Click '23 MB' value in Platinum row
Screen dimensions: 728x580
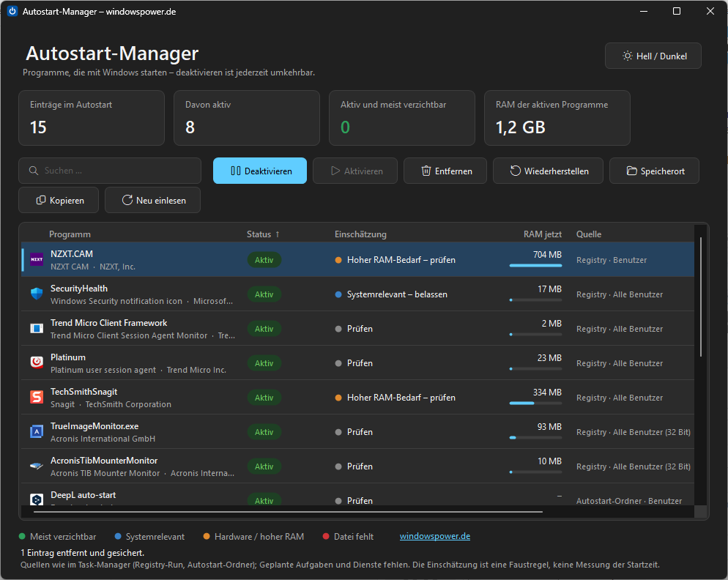click(x=549, y=357)
